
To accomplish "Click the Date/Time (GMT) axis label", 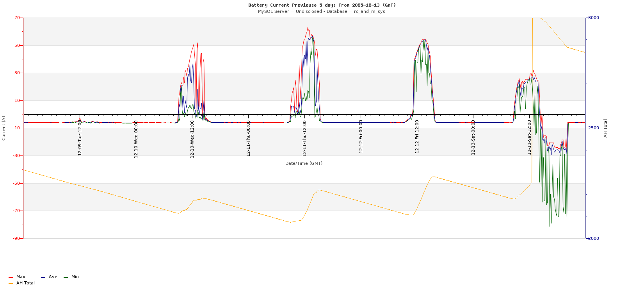I will pyautogui.click(x=304, y=164).
